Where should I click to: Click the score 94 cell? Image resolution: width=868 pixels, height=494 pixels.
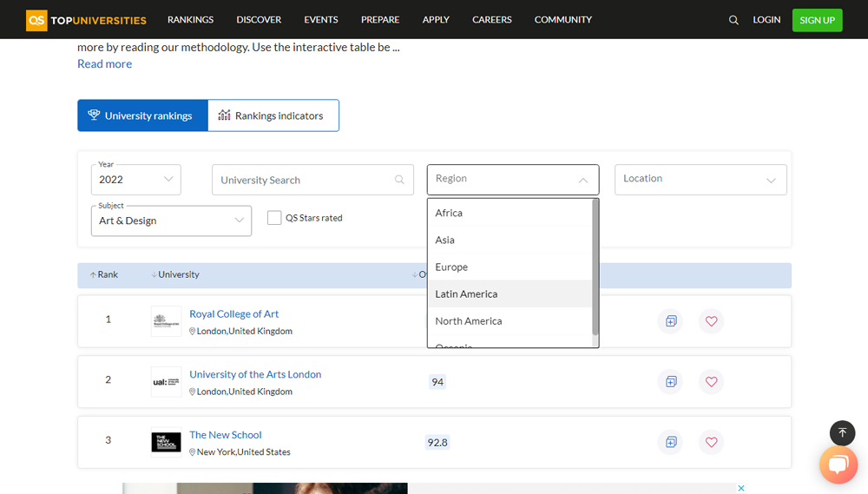437,382
